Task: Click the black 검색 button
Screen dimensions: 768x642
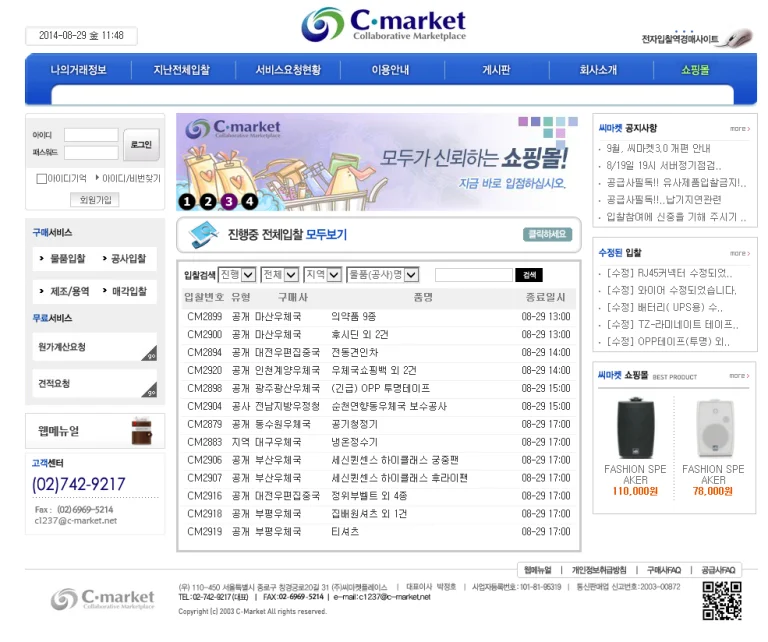Action: 529,275
